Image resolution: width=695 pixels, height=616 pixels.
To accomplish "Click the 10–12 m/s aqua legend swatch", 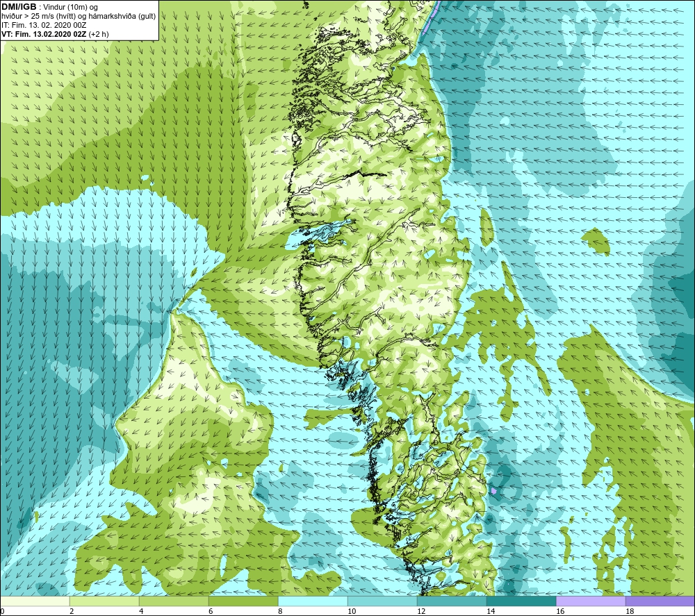I will 382,601.
